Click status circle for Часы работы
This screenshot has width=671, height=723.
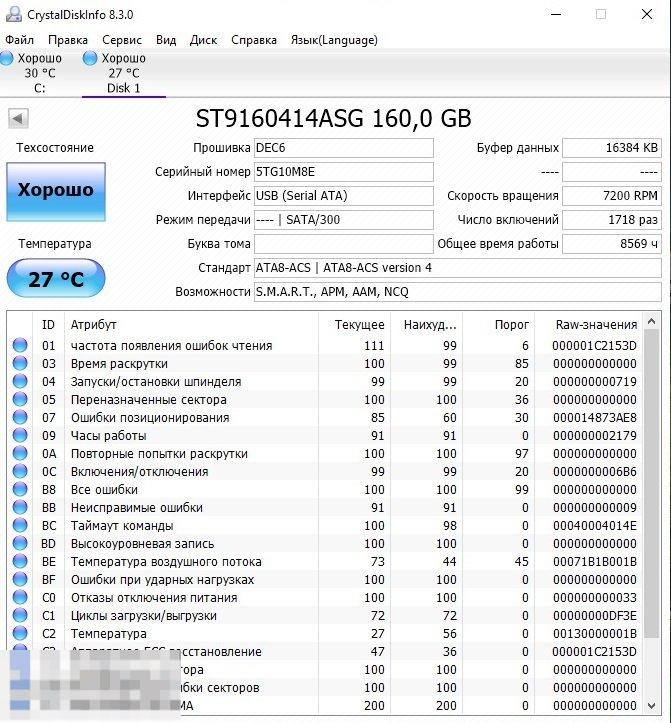20,435
